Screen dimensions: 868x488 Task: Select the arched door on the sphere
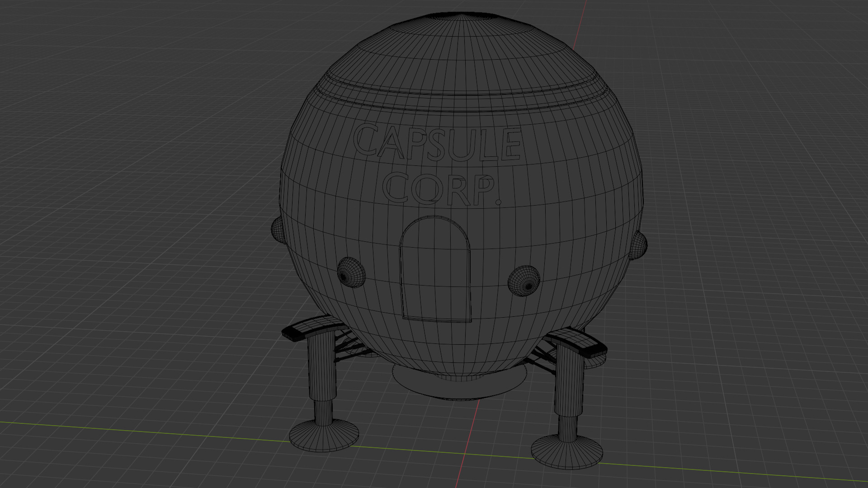[x=435, y=269]
